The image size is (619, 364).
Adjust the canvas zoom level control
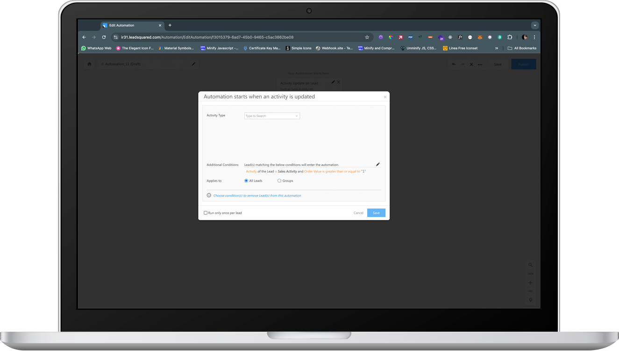(530, 273)
